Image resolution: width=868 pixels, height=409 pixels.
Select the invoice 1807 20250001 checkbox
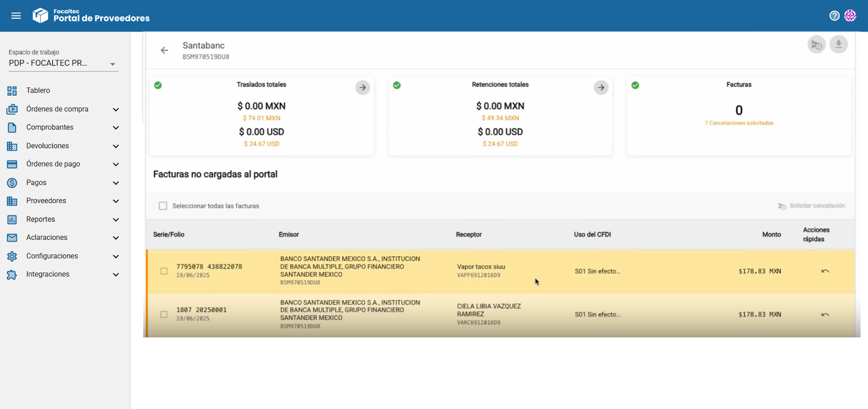tap(164, 315)
